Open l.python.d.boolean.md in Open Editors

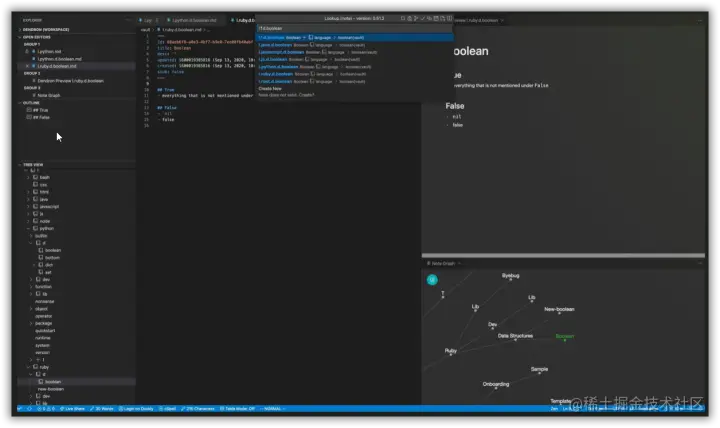tap(60, 59)
